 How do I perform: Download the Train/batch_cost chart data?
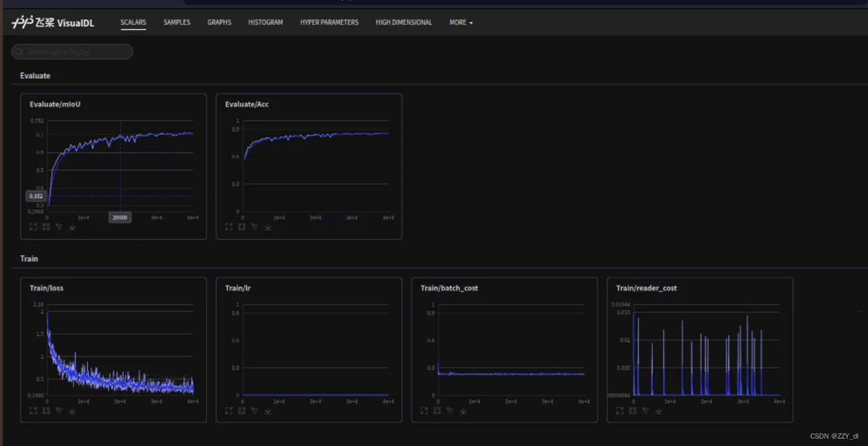[x=463, y=410]
